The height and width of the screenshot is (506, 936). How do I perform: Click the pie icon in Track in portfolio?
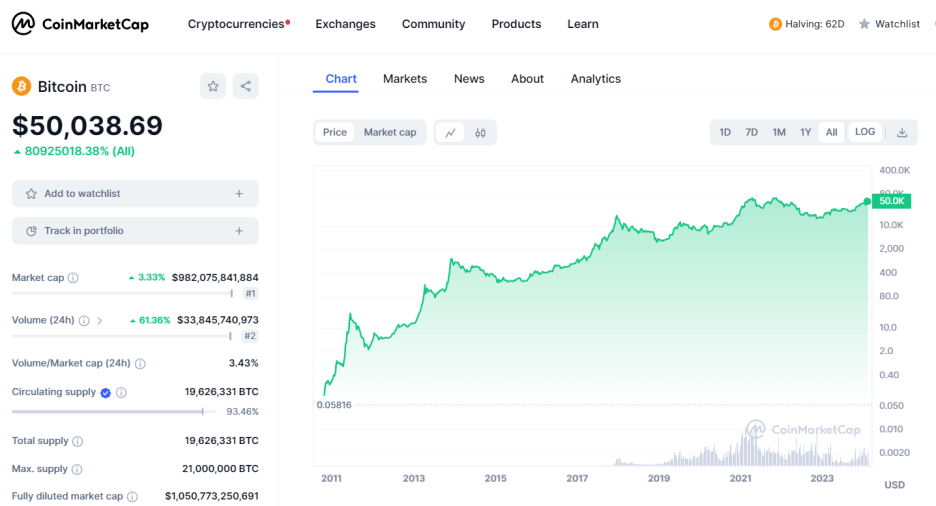[31, 231]
